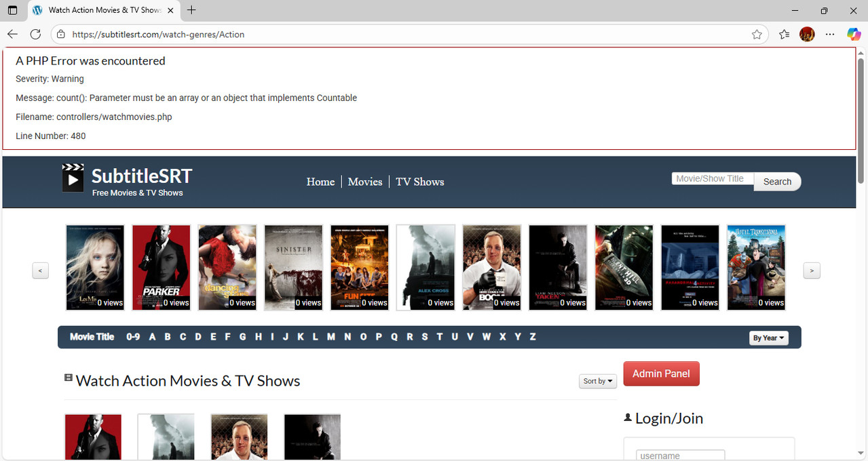Open Sinister poster in carousel
The height and width of the screenshot is (461, 868).
click(x=293, y=268)
